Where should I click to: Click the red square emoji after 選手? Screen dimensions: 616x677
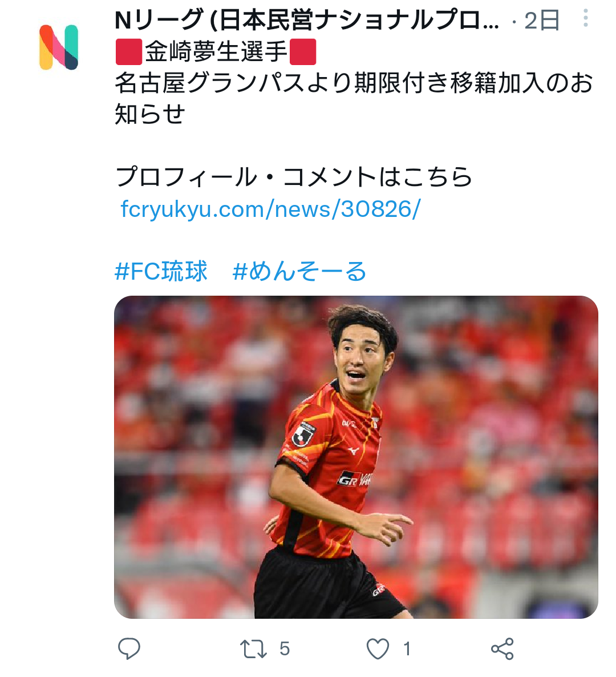tap(303, 52)
